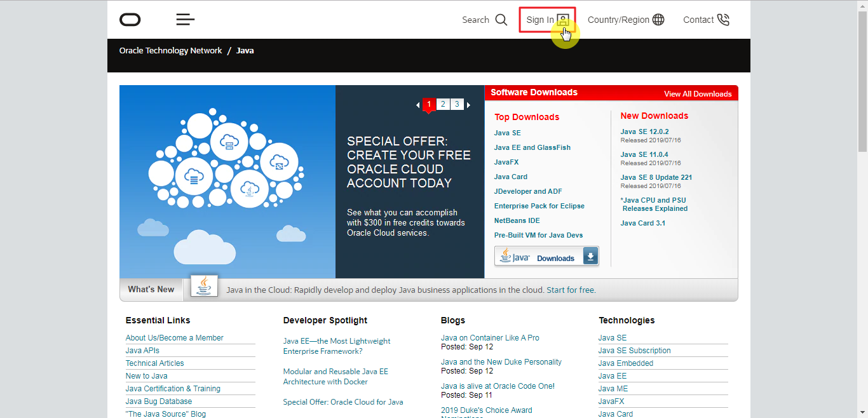Open JavaFX under Top Downloads
The width and height of the screenshot is (868, 418).
click(506, 162)
